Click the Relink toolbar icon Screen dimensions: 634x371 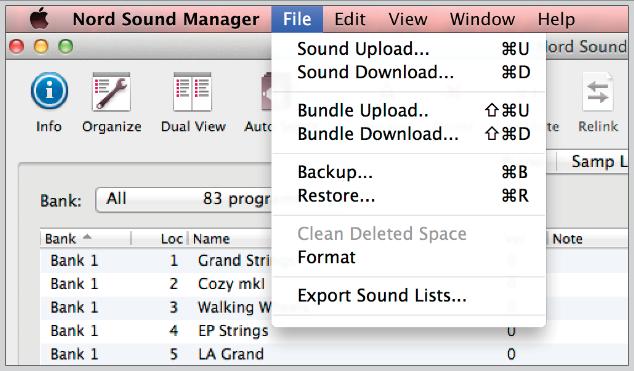598,92
